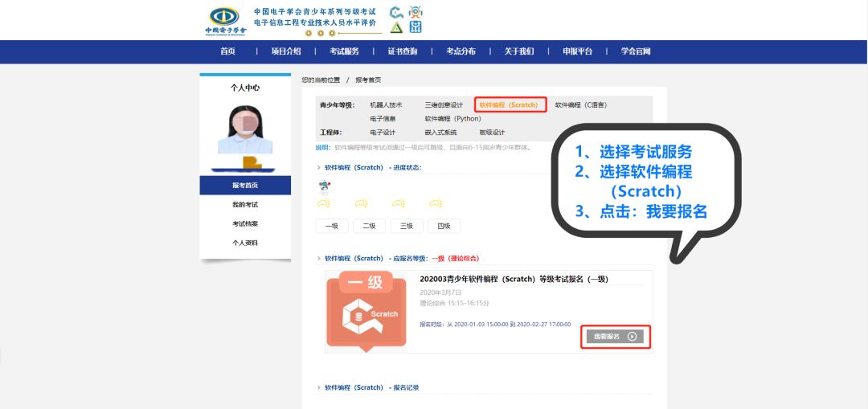Viewport: 868px width, 409px height.
Task: Open 项目介绍 in the navigation bar
Action: click(285, 51)
